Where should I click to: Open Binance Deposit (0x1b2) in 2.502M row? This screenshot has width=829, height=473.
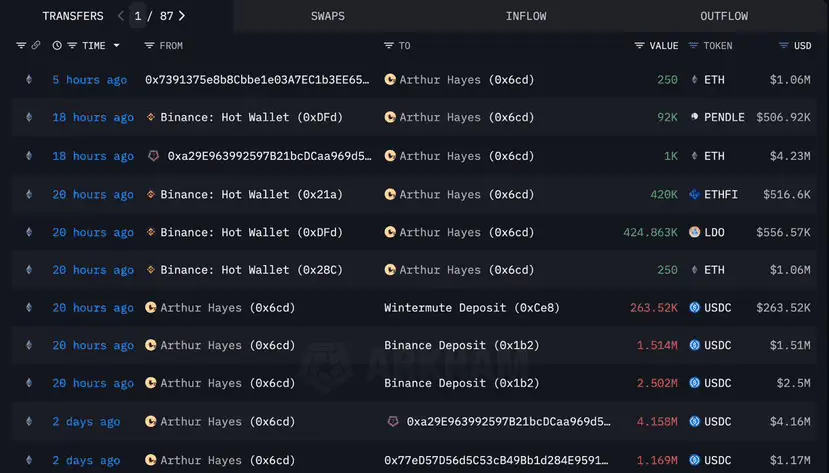click(462, 383)
